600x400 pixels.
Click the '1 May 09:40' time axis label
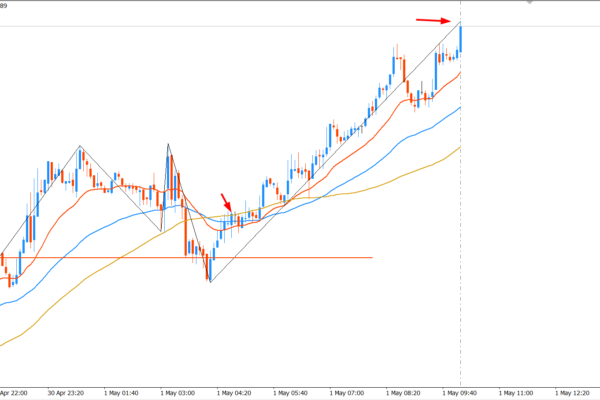pyautogui.click(x=460, y=393)
